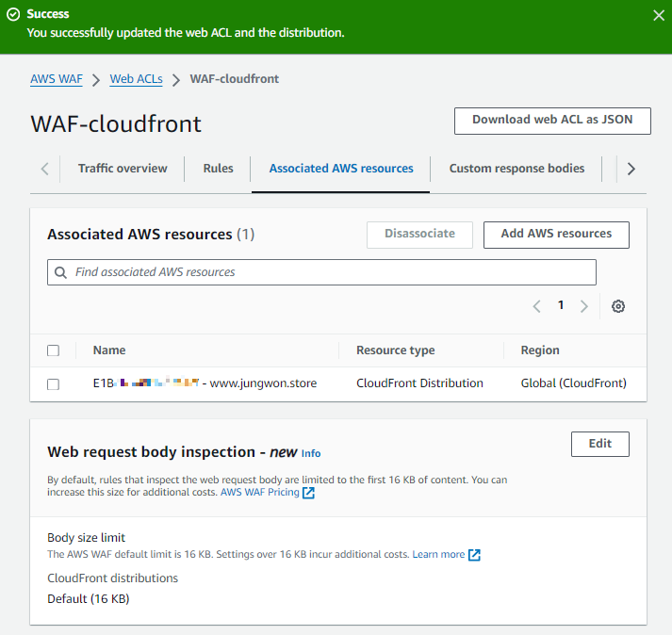This screenshot has width=672, height=635.
Task: Switch to the Rules tab
Action: (218, 169)
